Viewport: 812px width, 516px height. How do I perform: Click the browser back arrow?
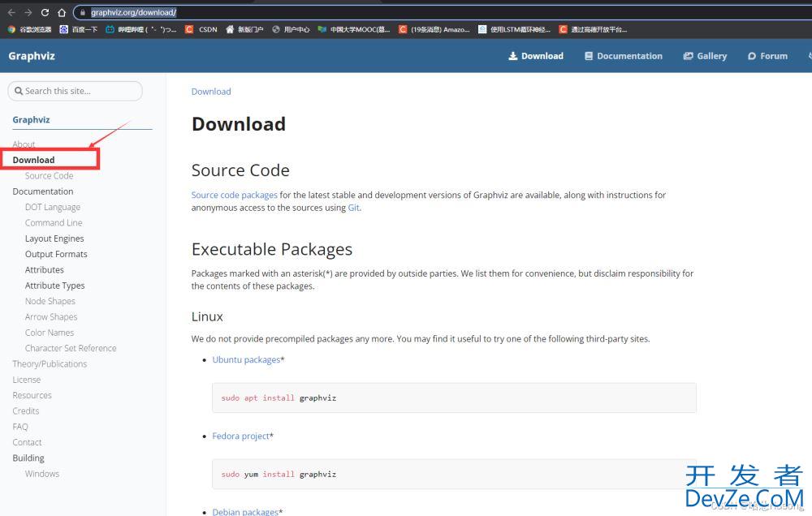(x=11, y=12)
